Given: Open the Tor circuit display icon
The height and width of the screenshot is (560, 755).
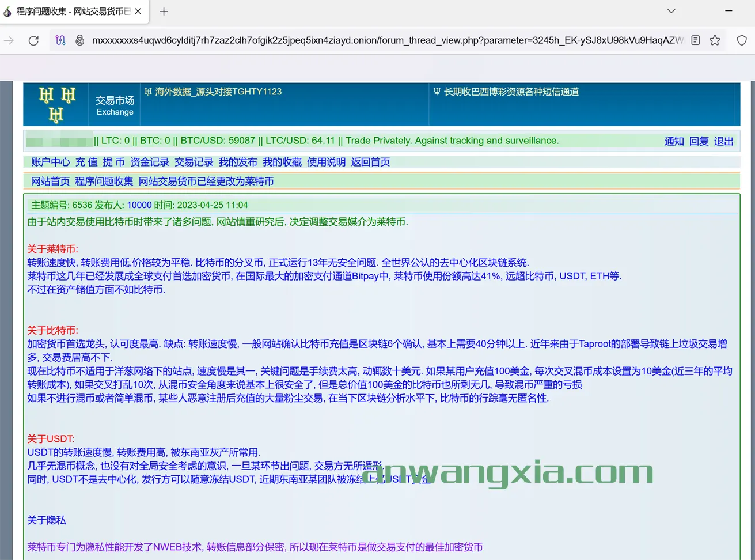Looking at the screenshot, I should point(60,40).
